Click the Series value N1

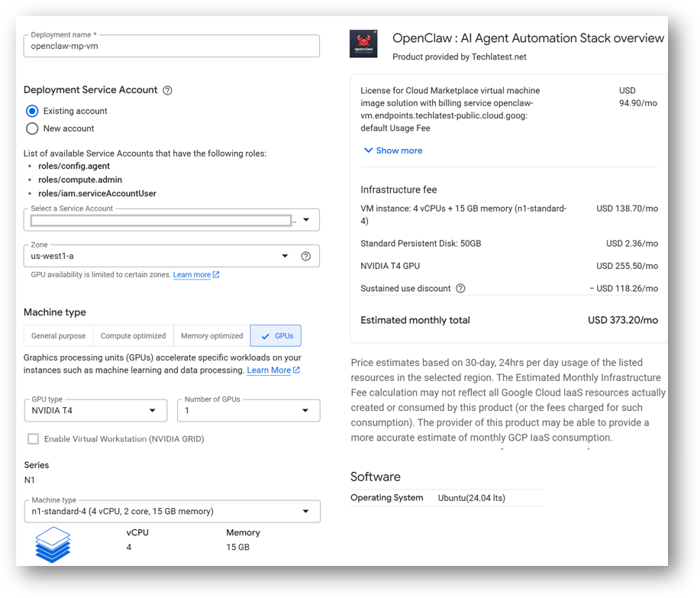[x=30, y=480]
